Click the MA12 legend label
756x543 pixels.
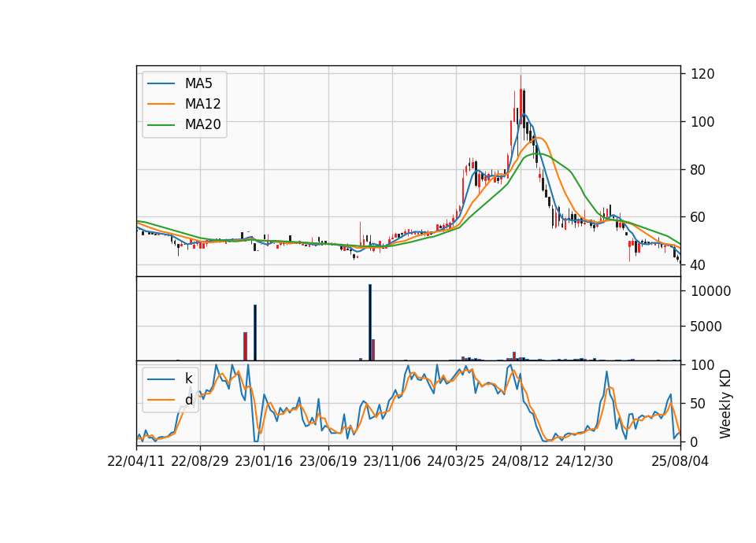tap(202, 104)
